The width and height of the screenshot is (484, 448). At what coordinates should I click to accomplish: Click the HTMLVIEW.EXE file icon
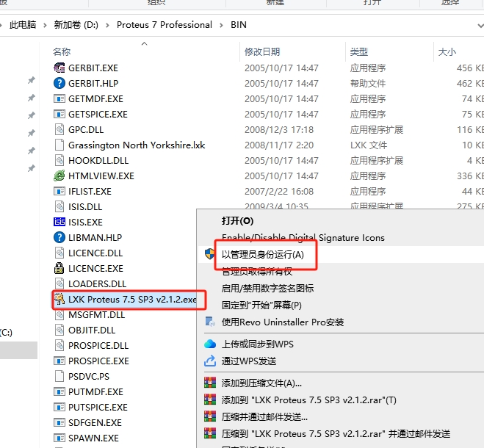pyautogui.click(x=59, y=176)
